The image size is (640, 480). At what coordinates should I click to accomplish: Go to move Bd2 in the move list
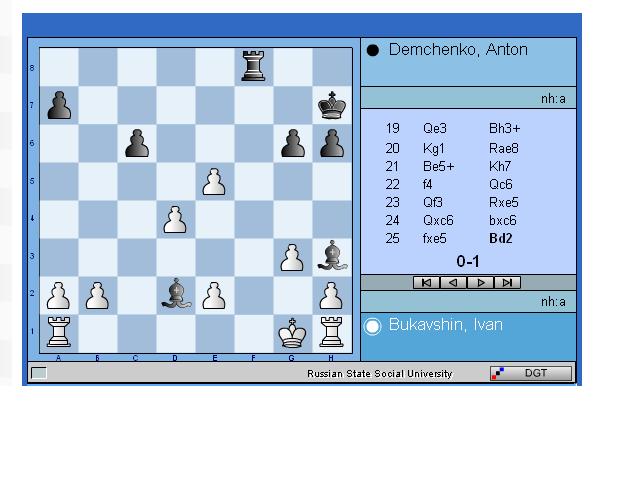[x=500, y=239]
